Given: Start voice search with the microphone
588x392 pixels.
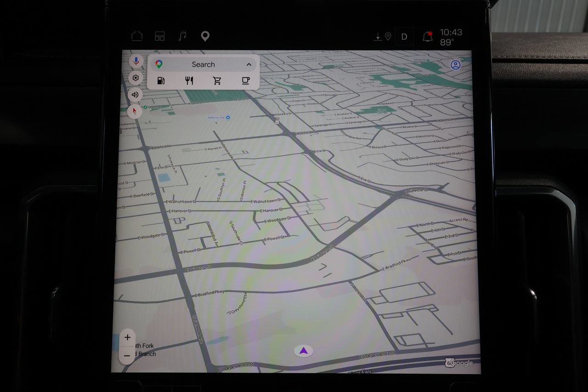Looking at the screenshot, I should 136,61.
